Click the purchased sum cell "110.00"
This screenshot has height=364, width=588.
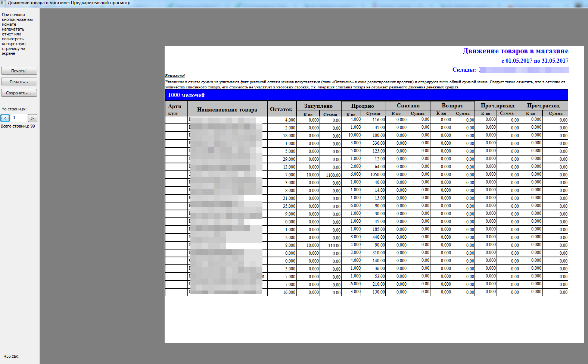[330, 245]
